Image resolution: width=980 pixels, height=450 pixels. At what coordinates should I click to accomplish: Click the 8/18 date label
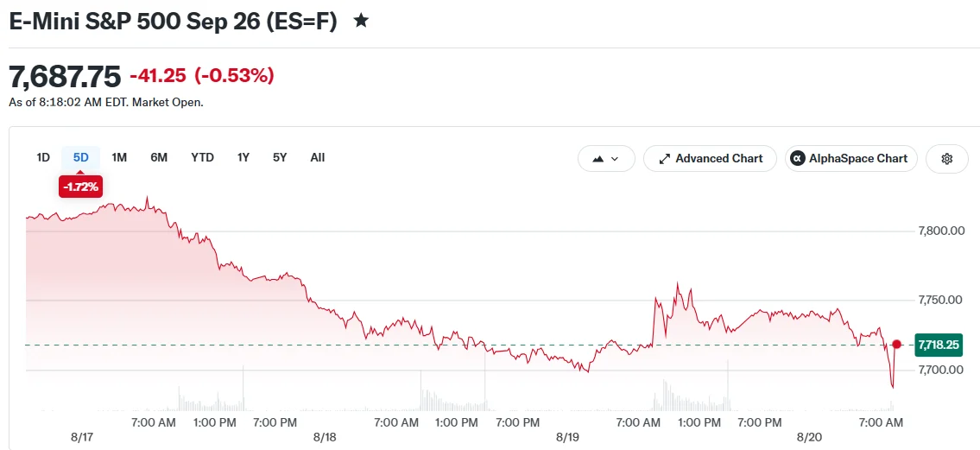pos(325,437)
